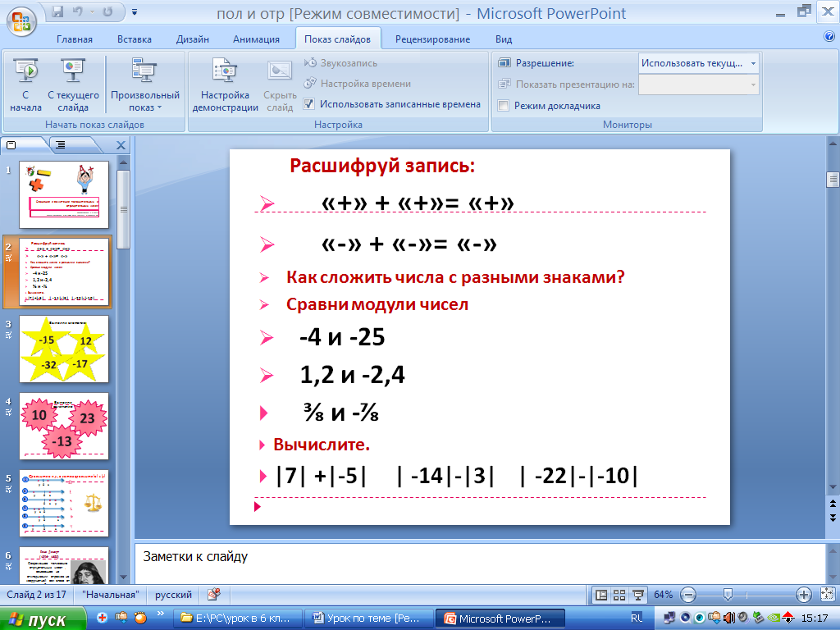Click the red text 'Вычислите.'
Viewport: 840px width, 630px height.
(x=322, y=444)
